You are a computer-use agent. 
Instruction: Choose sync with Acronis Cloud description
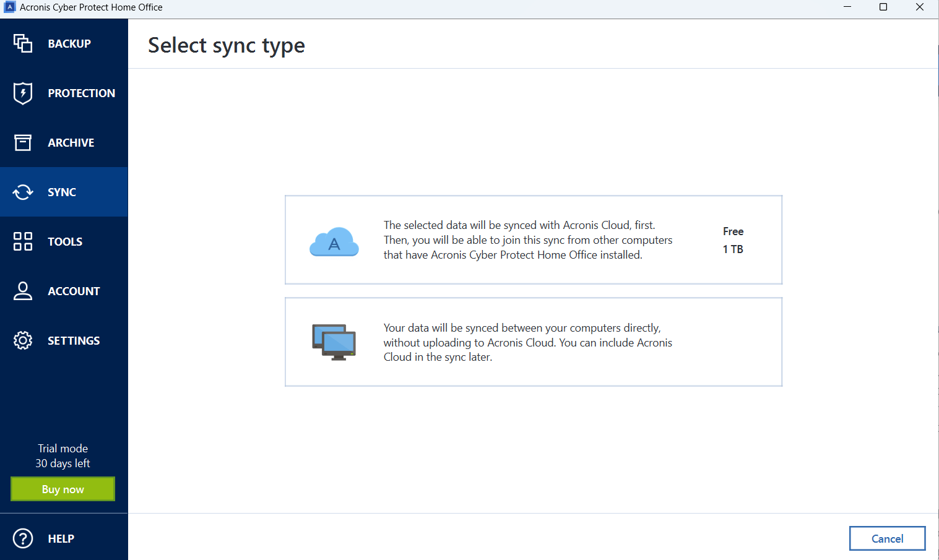(x=527, y=240)
